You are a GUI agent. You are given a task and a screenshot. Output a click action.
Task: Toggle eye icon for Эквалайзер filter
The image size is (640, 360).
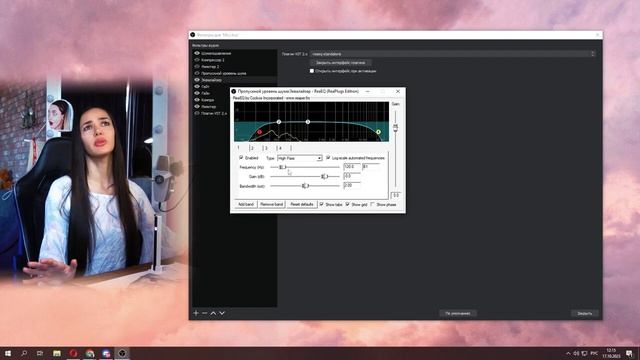coord(197,80)
